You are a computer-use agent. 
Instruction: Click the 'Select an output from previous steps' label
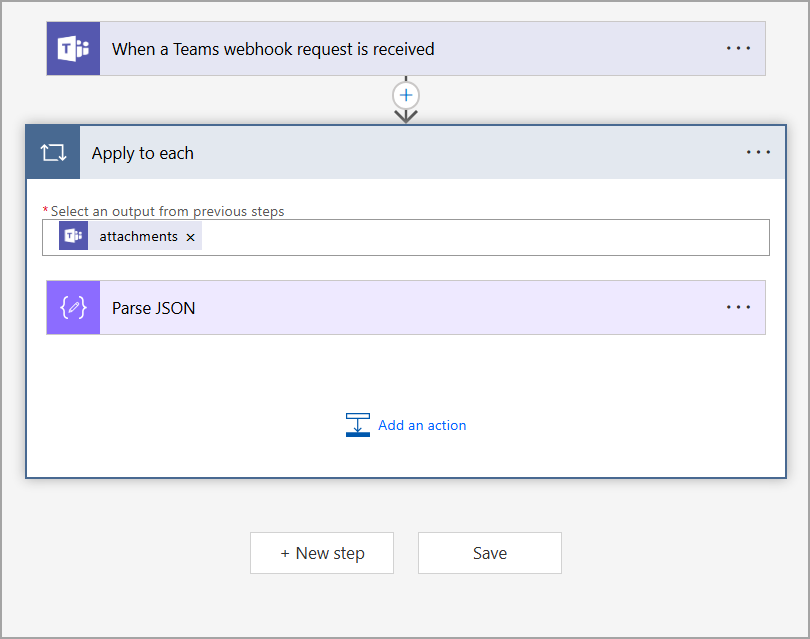tap(167, 211)
